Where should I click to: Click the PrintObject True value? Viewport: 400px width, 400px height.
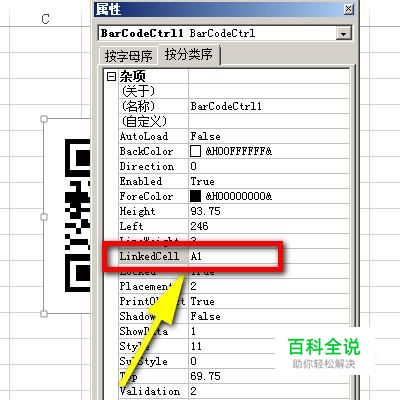(x=269, y=301)
